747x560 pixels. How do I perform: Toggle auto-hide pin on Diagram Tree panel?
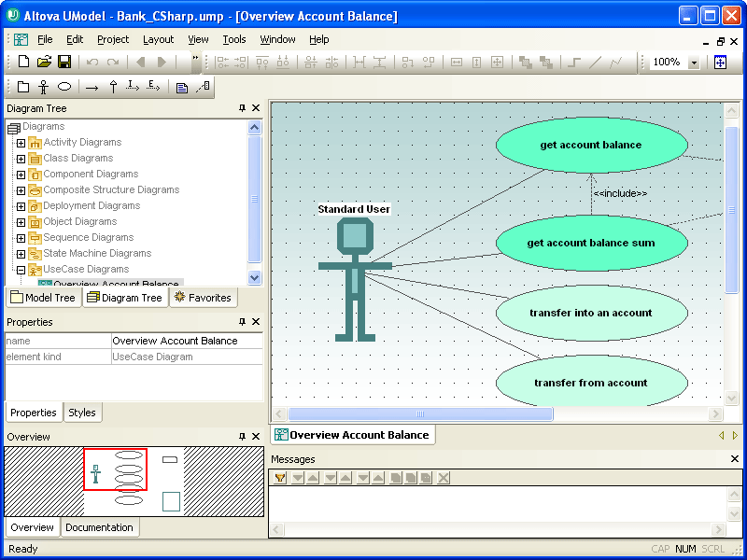[242, 108]
